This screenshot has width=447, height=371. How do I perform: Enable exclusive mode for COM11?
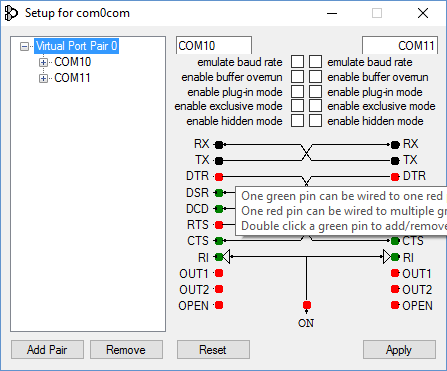pyautogui.click(x=315, y=106)
